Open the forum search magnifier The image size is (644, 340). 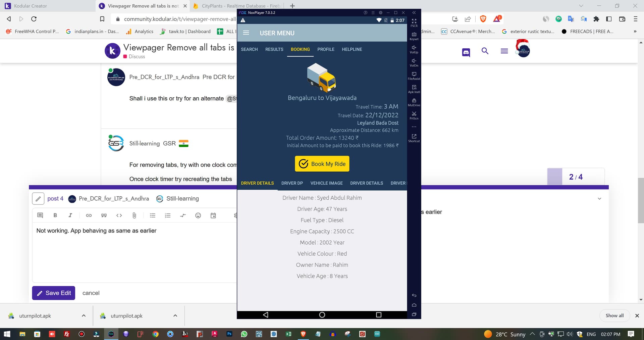click(x=485, y=51)
